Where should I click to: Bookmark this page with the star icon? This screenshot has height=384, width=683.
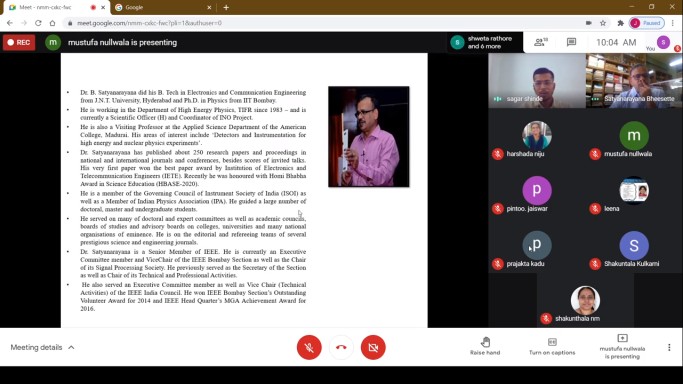click(x=603, y=23)
